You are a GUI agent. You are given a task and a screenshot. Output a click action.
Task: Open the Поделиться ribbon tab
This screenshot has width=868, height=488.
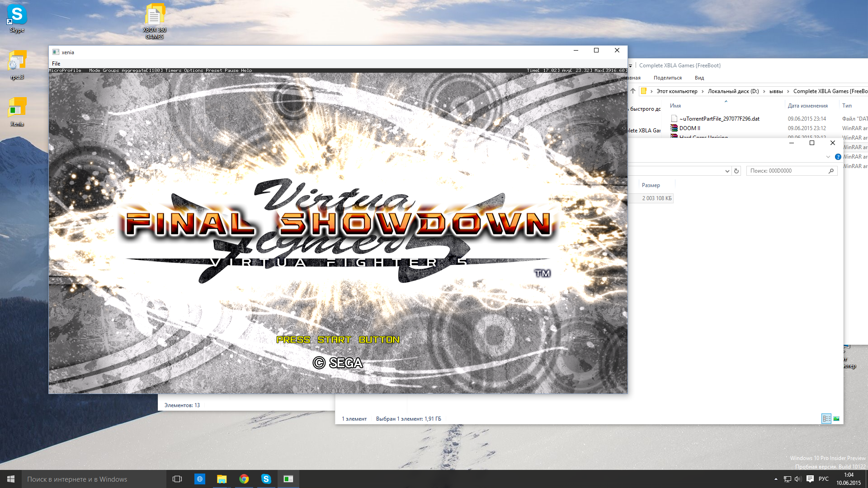667,78
